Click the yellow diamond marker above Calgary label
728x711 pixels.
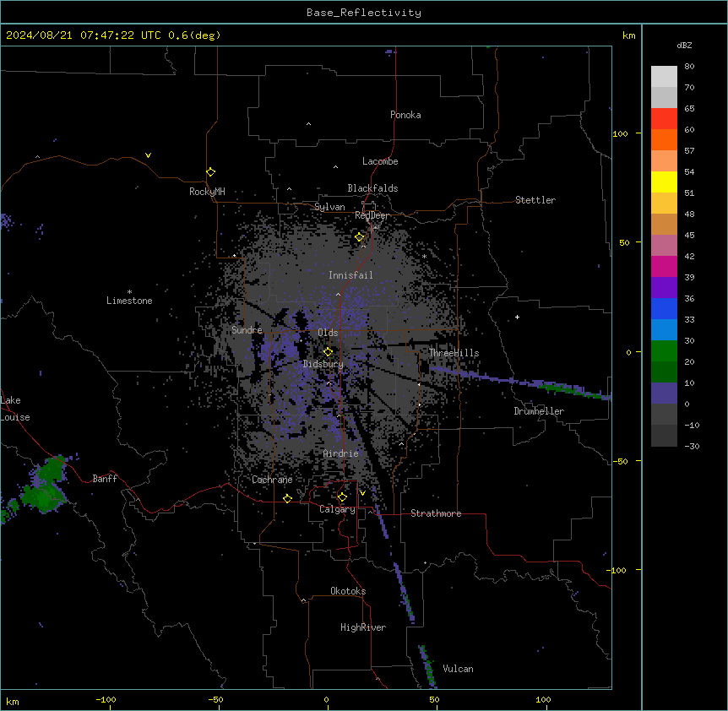pos(342,497)
